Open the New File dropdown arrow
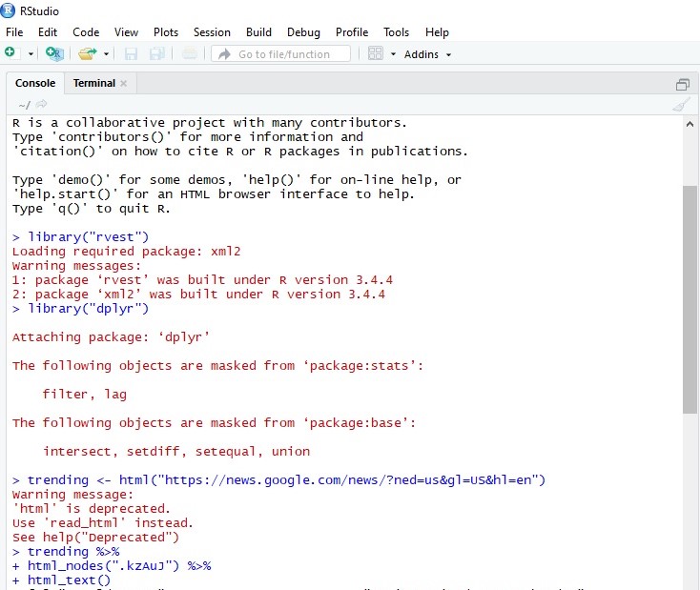Screen dimensions: 700x590 31,54
